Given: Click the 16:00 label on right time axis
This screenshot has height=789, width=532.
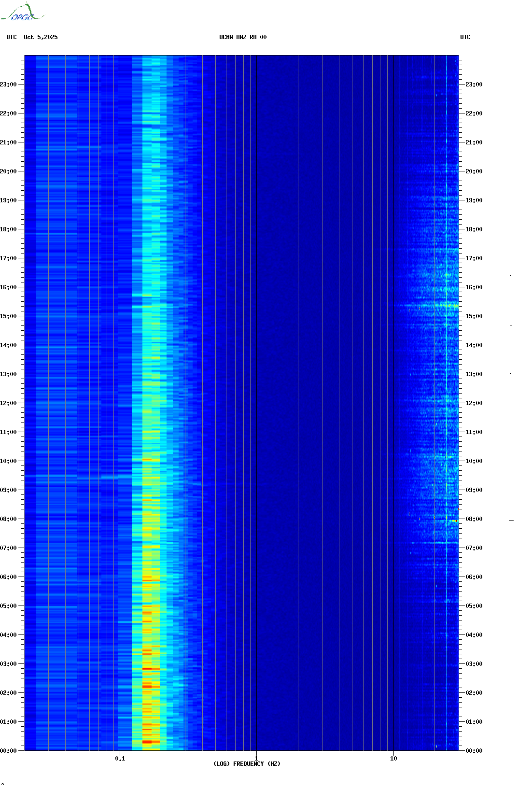Looking at the screenshot, I should (474, 287).
